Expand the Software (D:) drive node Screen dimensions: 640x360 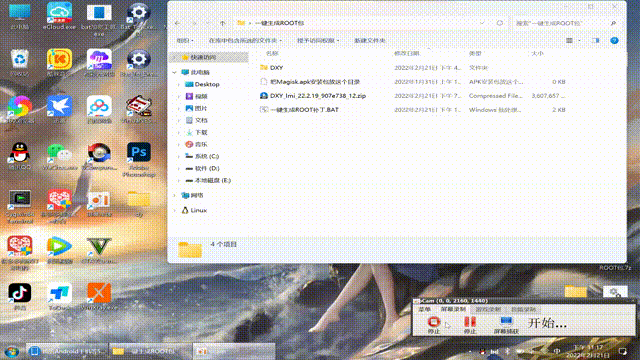coord(179,169)
